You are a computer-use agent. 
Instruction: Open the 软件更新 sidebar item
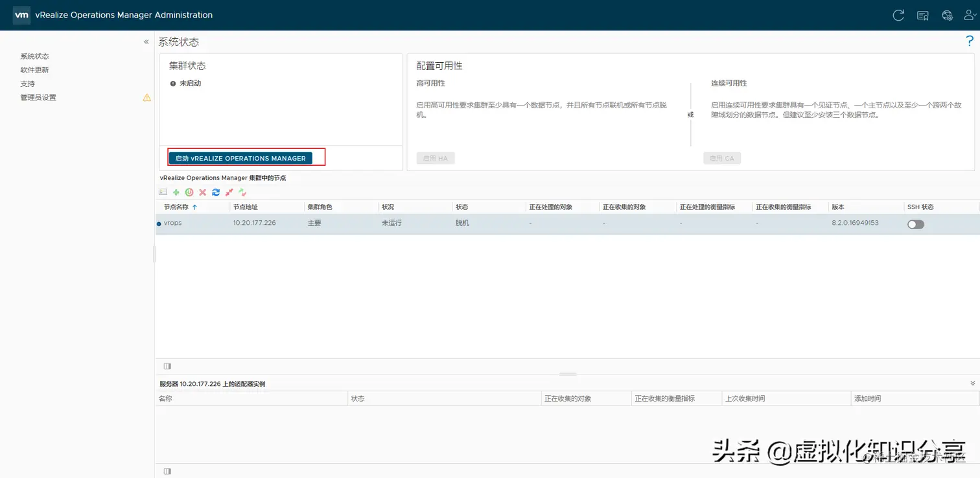click(x=36, y=69)
